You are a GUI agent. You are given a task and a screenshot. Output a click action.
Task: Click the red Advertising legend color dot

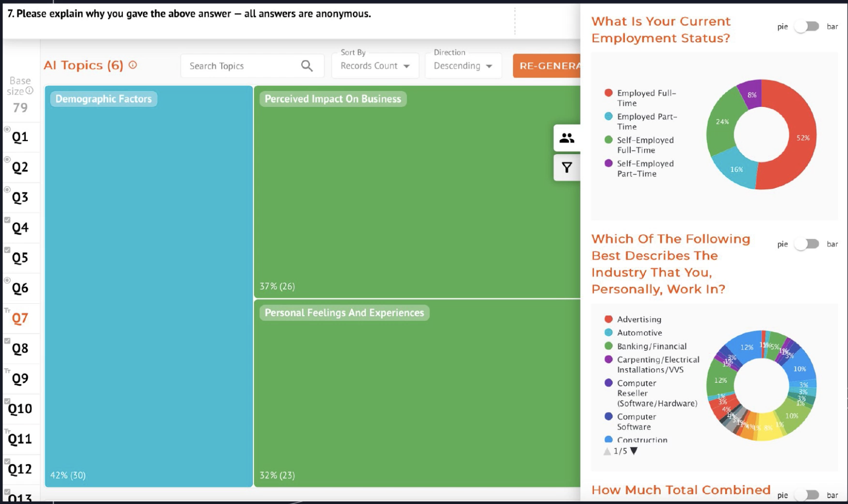[x=608, y=319]
